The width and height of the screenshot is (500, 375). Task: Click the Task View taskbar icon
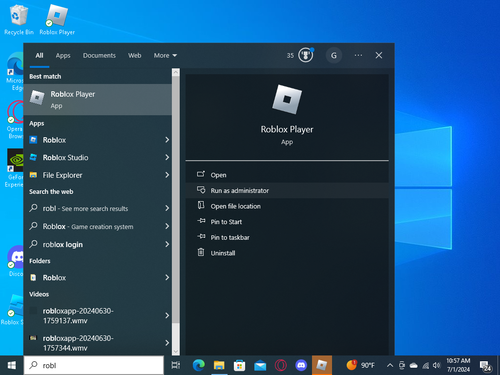click(176, 365)
